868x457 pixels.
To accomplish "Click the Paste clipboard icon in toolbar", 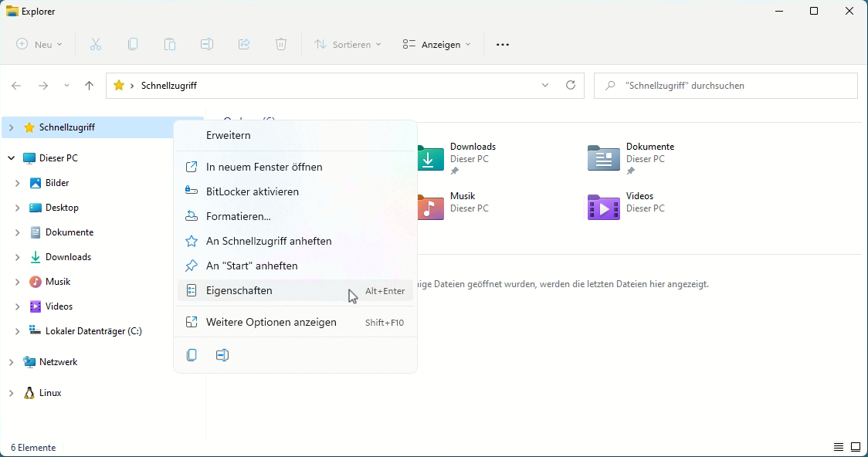I will point(170,44).
